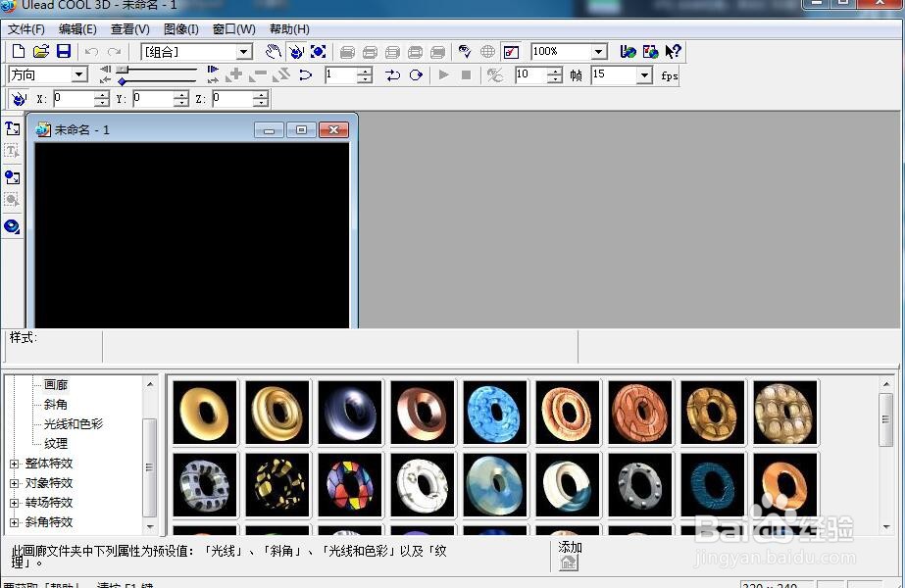The height and width of the screenshot is (588, 905).
Task: Open the 帮助(H) menu
Action: coord(289,28)
